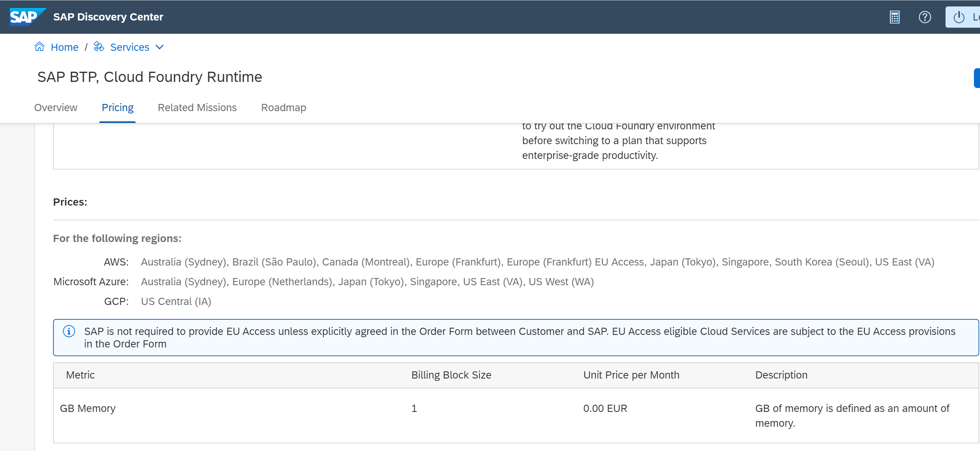Click the GB of memory description cell
The height and width of the screenshot is (451, 980).
852,415
